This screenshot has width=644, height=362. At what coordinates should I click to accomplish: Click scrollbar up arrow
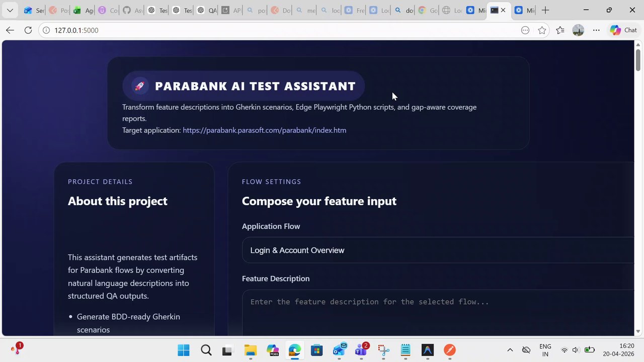638,45
